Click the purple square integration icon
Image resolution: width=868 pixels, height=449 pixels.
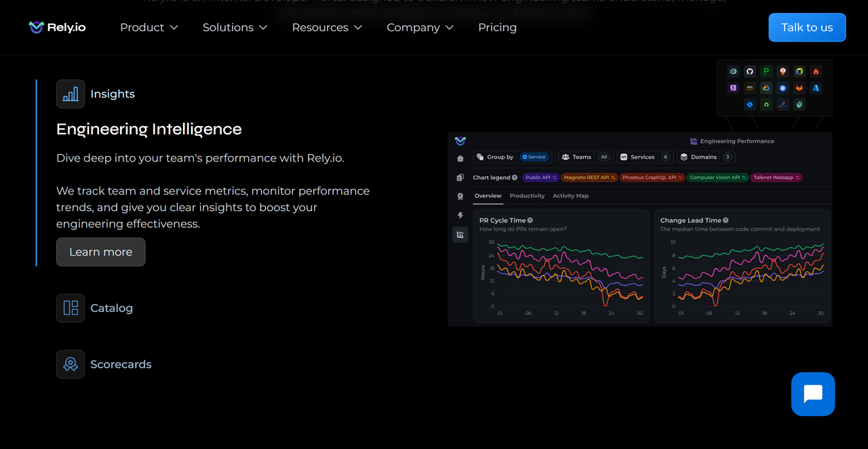coord(733,88)
